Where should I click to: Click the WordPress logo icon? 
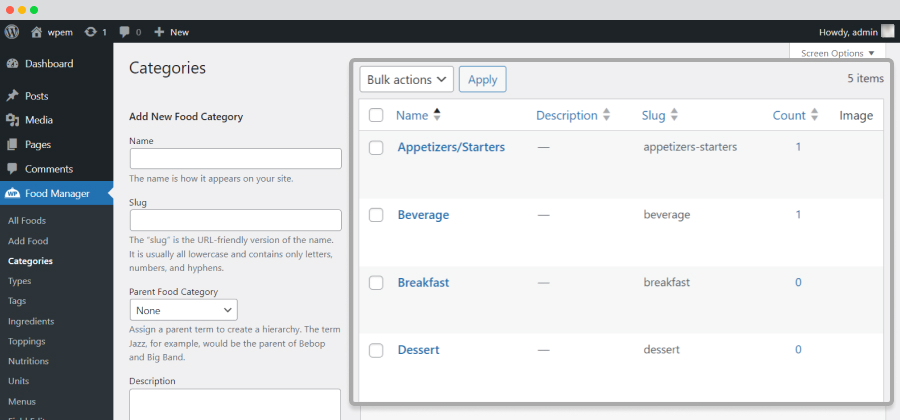(12, 32)
